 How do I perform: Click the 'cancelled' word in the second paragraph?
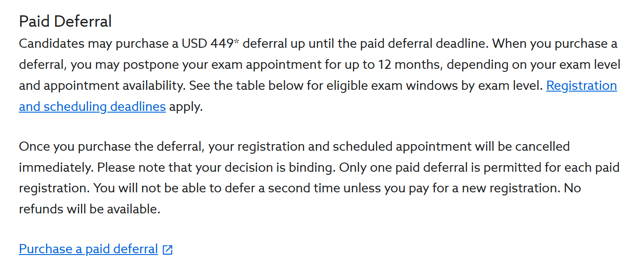542,146
